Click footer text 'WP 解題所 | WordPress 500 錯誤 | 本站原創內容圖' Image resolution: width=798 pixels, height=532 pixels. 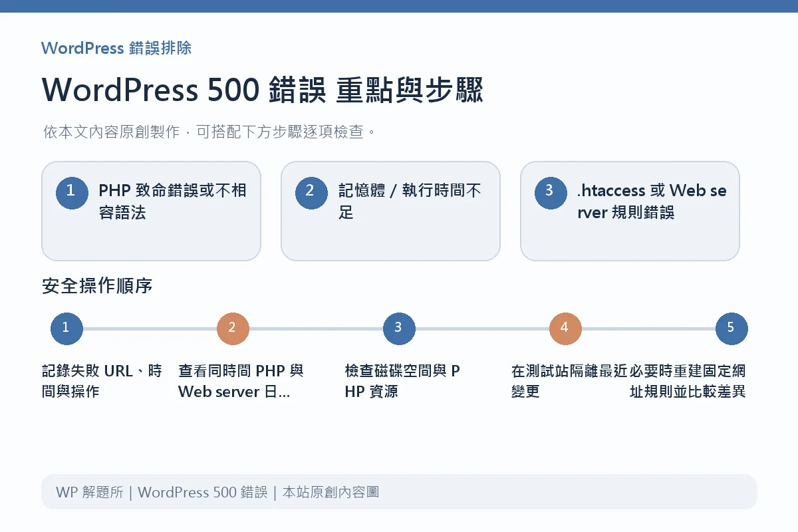click(x=217, y=493)
